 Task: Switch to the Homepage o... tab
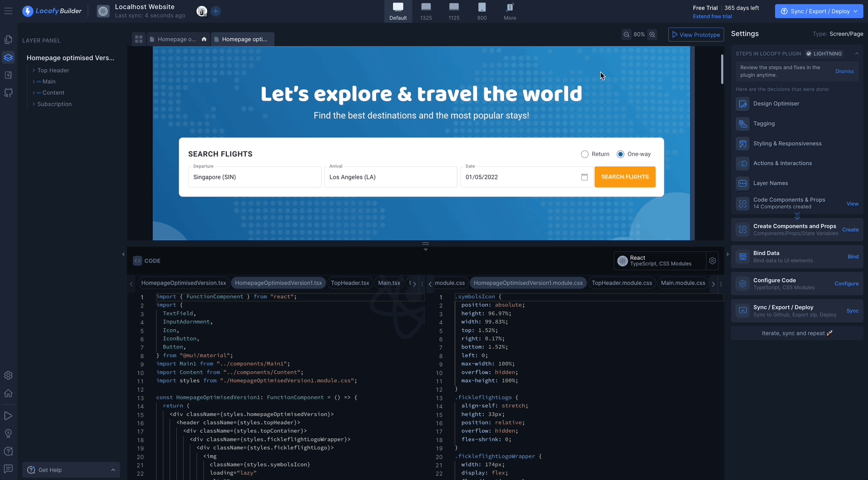178,39
